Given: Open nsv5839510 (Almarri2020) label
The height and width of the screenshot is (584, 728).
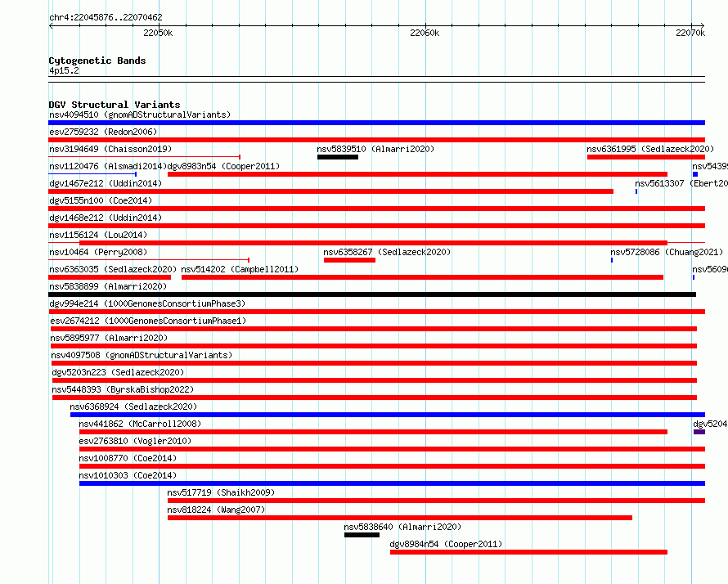Looking at the screenshot, I should coord(375,149).
